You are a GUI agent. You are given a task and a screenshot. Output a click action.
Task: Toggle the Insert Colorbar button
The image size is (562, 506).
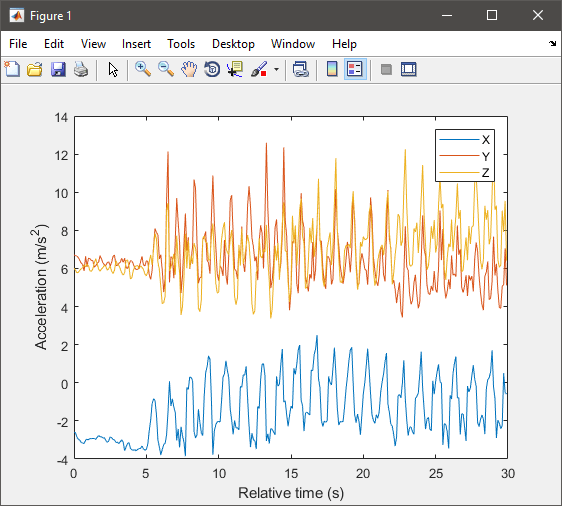[332, 69]
